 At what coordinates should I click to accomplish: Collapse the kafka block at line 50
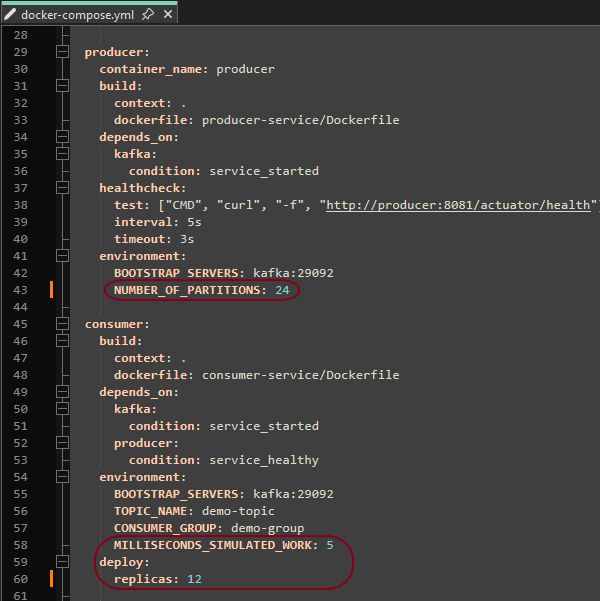click(62, 409)
